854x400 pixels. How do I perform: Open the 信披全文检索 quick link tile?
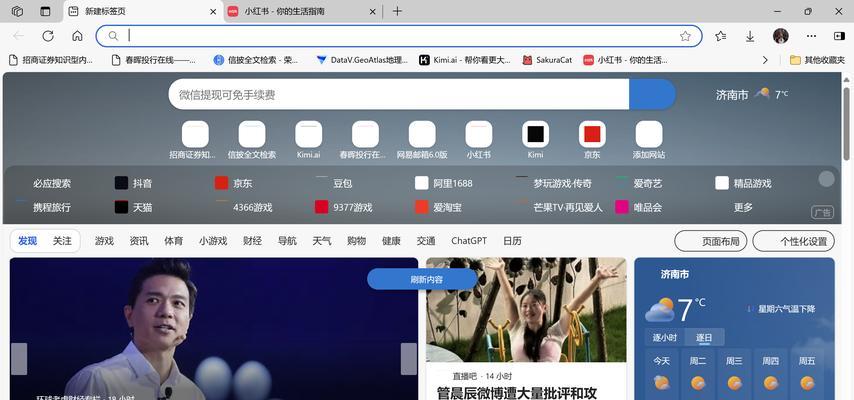click(252, 140)
